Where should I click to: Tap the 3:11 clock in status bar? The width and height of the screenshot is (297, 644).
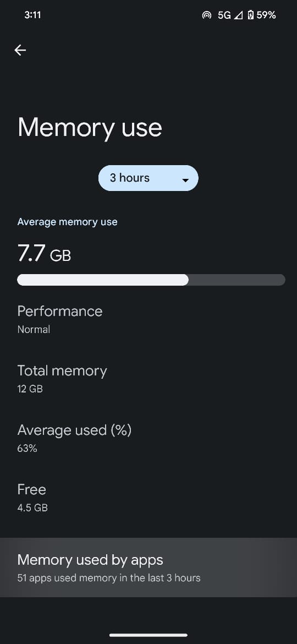click(x=32, y=15)
